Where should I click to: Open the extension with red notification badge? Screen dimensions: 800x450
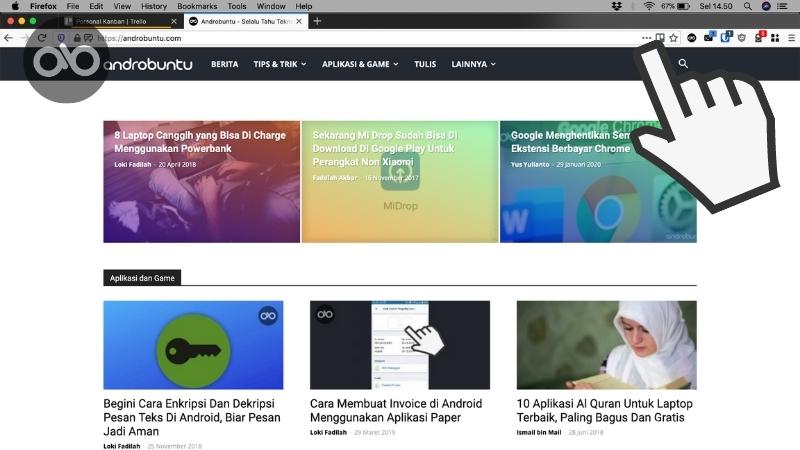[x=760, y=37]
